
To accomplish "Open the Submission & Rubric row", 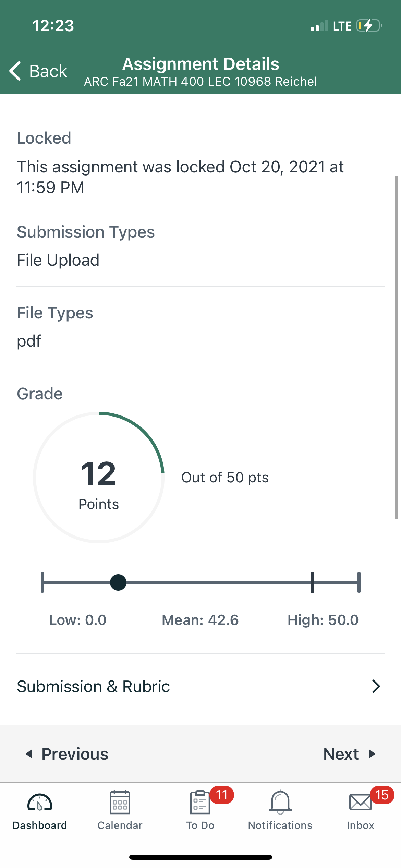I will coord(200,686).
